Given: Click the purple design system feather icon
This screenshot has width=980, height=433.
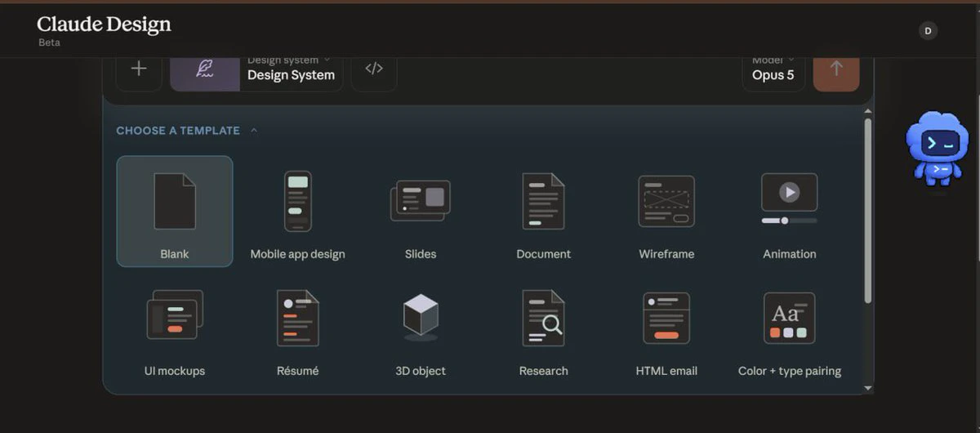Looking at the screenshot, I should tap(205, 70).
